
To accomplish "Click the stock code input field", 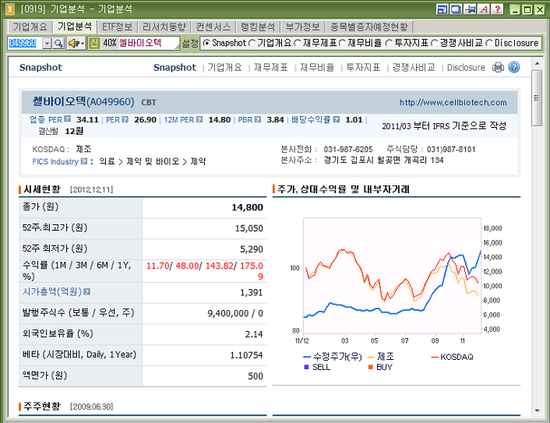I will pyautogui.click(x=25, y=43).
